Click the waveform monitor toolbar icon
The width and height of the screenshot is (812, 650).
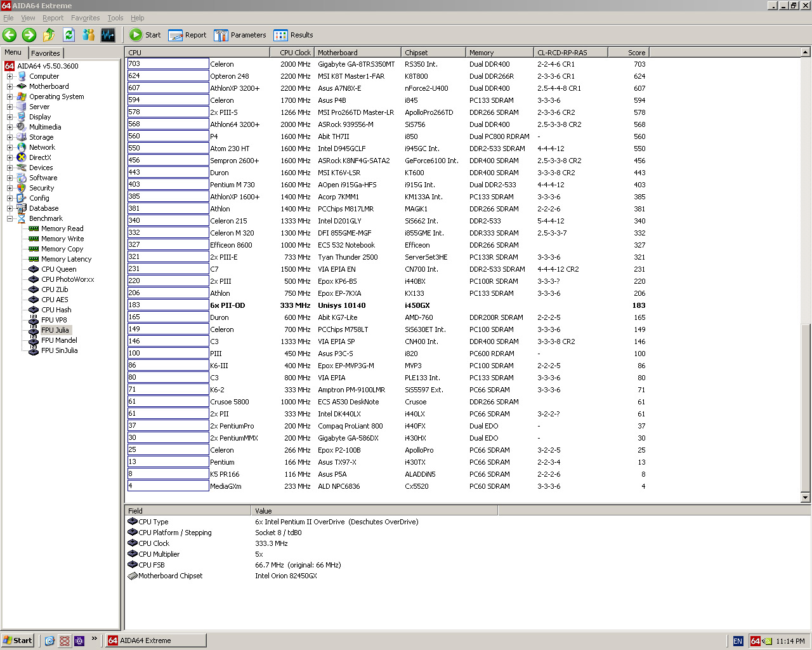(108, 35)
